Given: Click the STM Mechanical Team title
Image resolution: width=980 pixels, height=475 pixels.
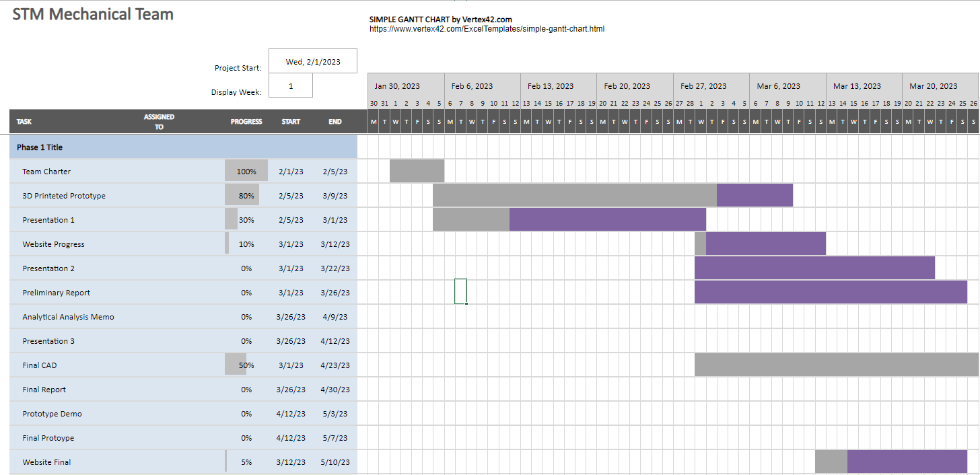Looking at the screenshot, I should [x=93, y=14].
